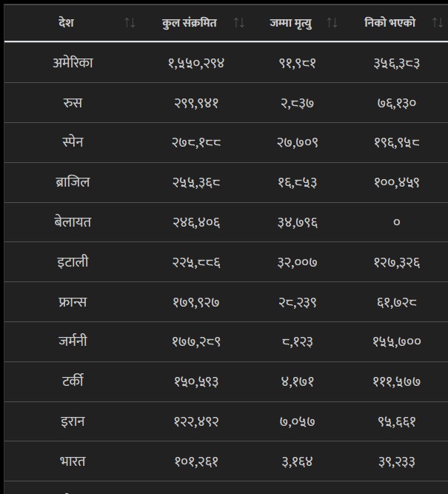This screenshot has height=494, width=448.
Task: Select the ब्राजिल country cell
Action: coord(73,182)
